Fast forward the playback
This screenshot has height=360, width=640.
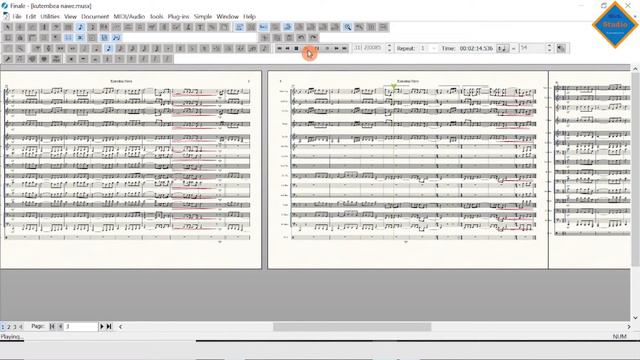336,48
